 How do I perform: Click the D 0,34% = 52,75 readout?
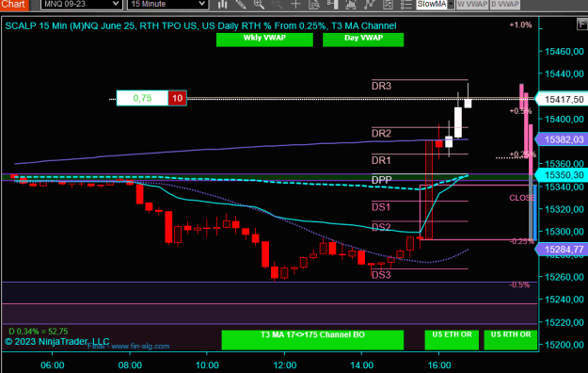(39, 332)
